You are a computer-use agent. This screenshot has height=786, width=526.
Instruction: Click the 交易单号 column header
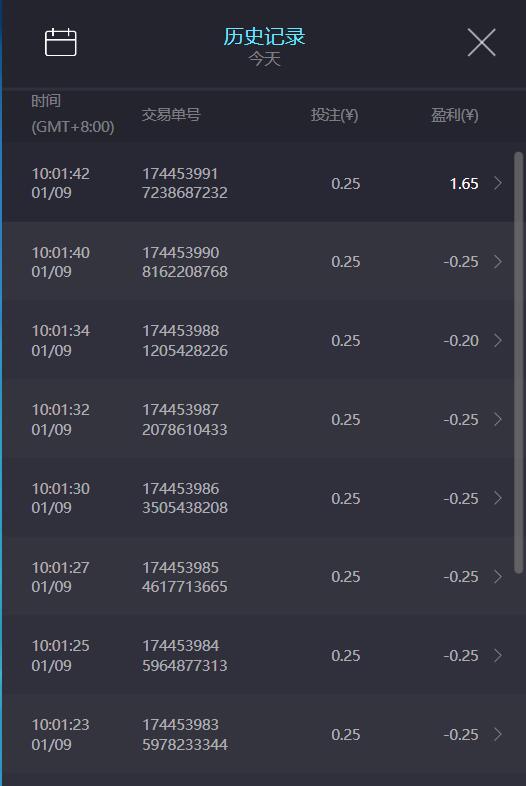[171, 115]
